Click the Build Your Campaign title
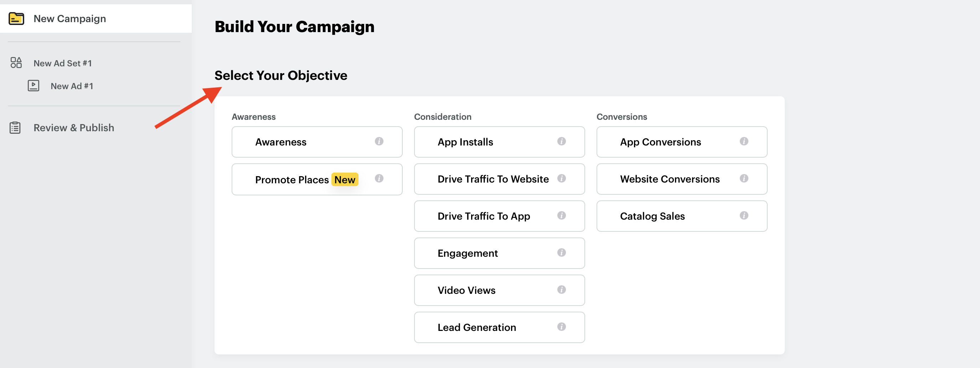Image resolution: width=980 pixels, height=368 pixels. pos(294,27)
